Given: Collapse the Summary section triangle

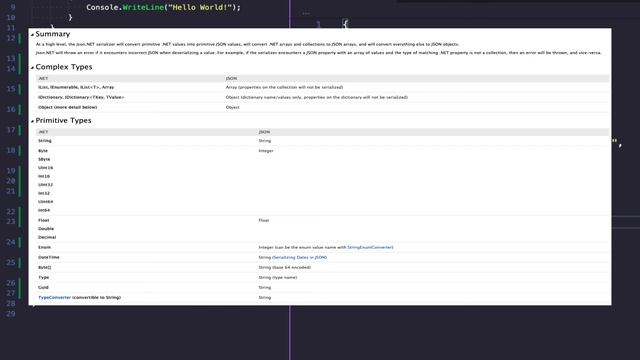Looking at the screenshot, I should [x=32, y=35].
